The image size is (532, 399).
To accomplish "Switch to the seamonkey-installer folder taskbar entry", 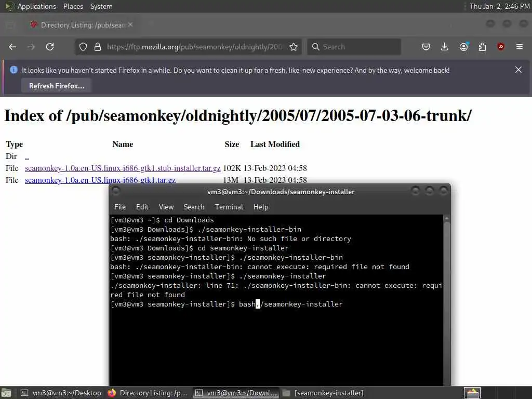I will point(323,393).
